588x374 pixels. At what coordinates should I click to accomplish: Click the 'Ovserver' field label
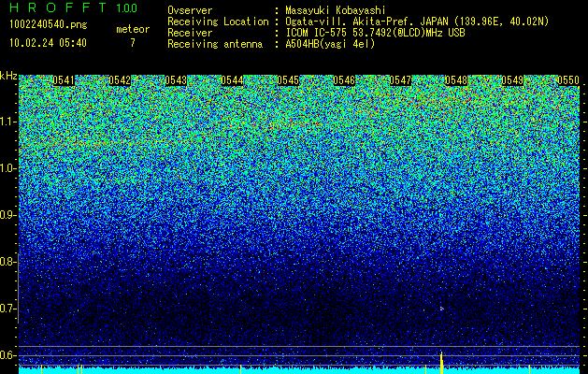pyautogui.click(x=190, y=10)
